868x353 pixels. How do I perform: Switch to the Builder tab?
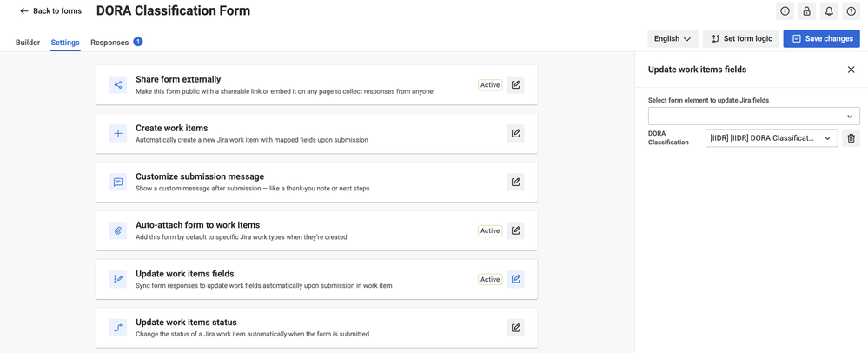28,42
